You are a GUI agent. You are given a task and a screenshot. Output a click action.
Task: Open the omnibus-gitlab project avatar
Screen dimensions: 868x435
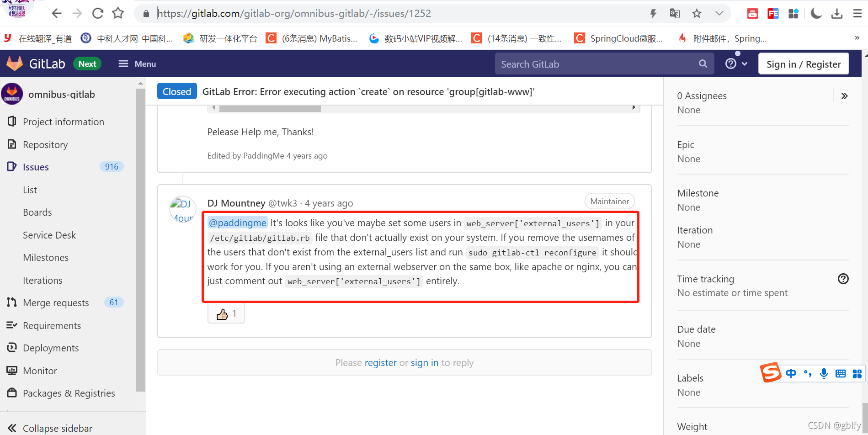tap(12, 94)
